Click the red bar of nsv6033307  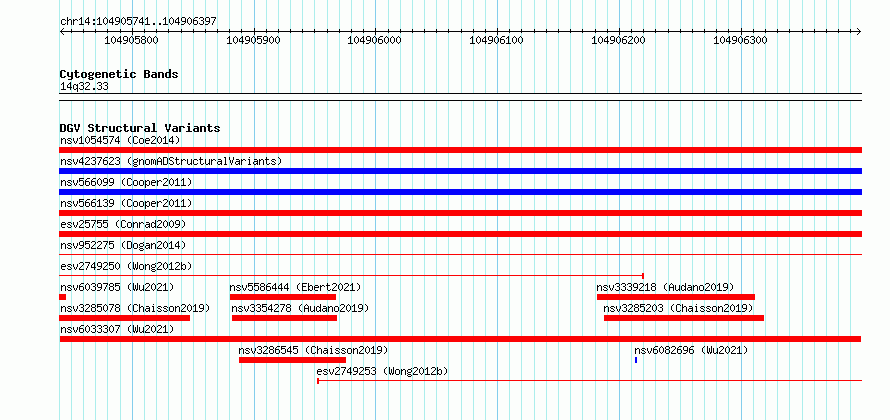(x=460, y=339)
